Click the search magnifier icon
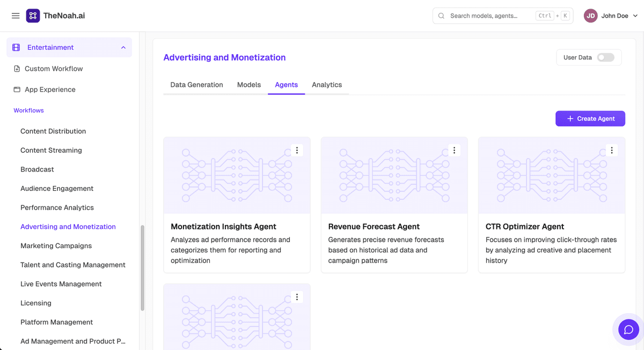 click(442, 16)
